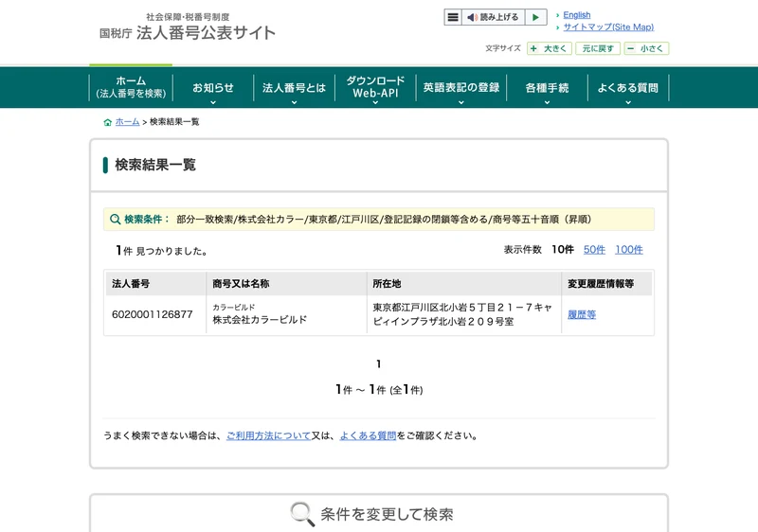
Task: Click the 法人番号 column header
Action: (x=155, y=283)
